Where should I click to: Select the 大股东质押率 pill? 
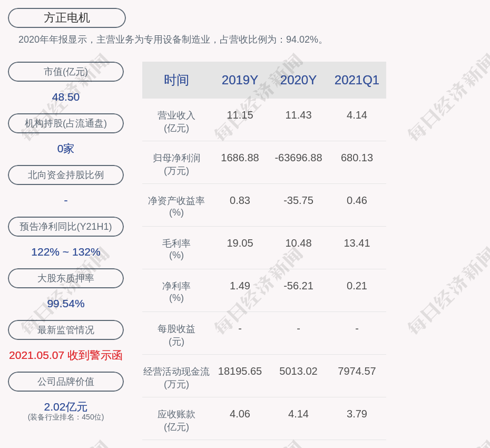[66, 278]
